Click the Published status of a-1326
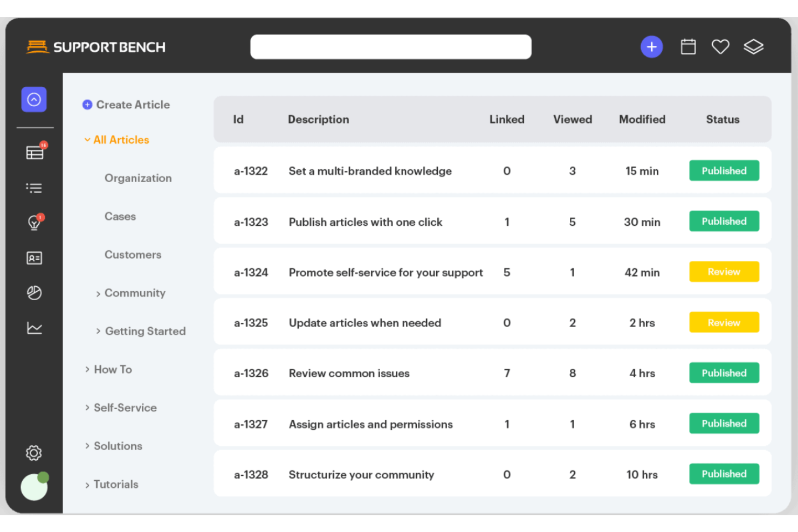This screenshot has height=532, width=798. (724, 372)
